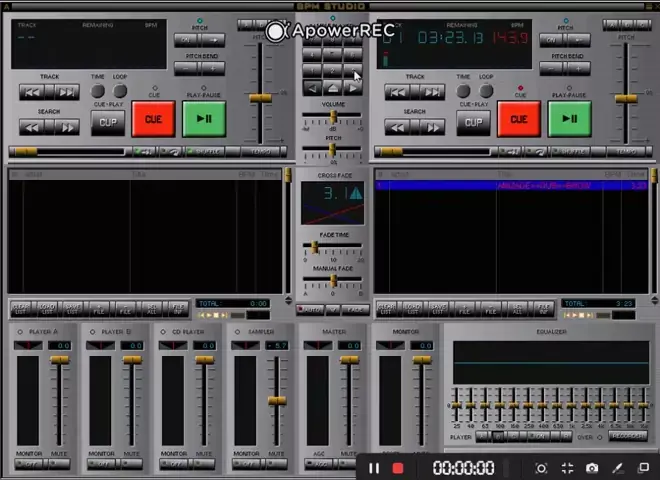660x480 pixels.
Task: Skip to next track on right deck
Action: [x=431, y=93]
